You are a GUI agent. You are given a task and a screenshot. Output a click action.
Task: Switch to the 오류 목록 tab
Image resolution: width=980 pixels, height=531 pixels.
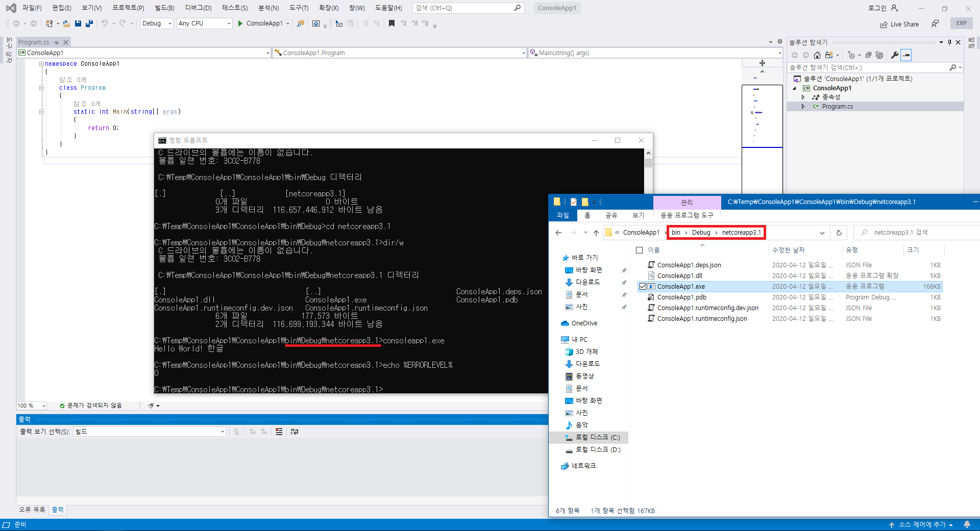(32, 510)
